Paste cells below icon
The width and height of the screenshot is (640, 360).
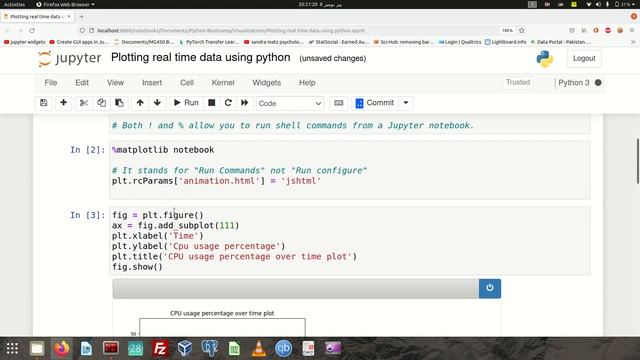coord(119,103)
